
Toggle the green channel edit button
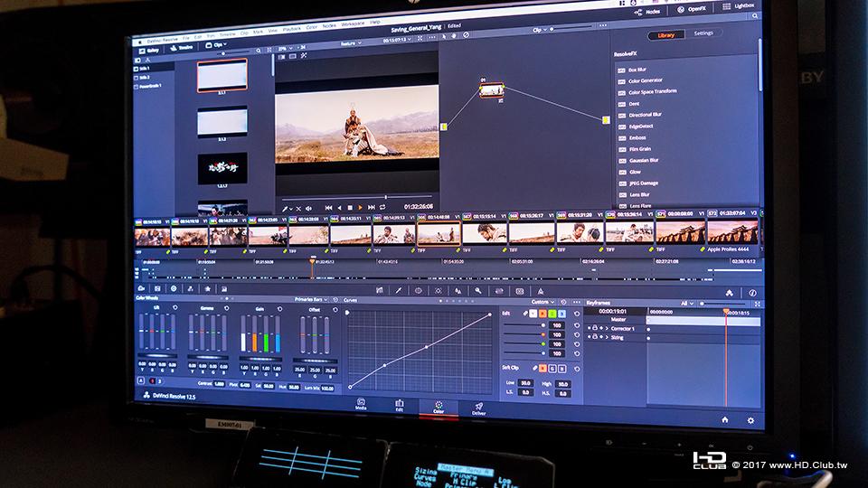click(552, 314)
